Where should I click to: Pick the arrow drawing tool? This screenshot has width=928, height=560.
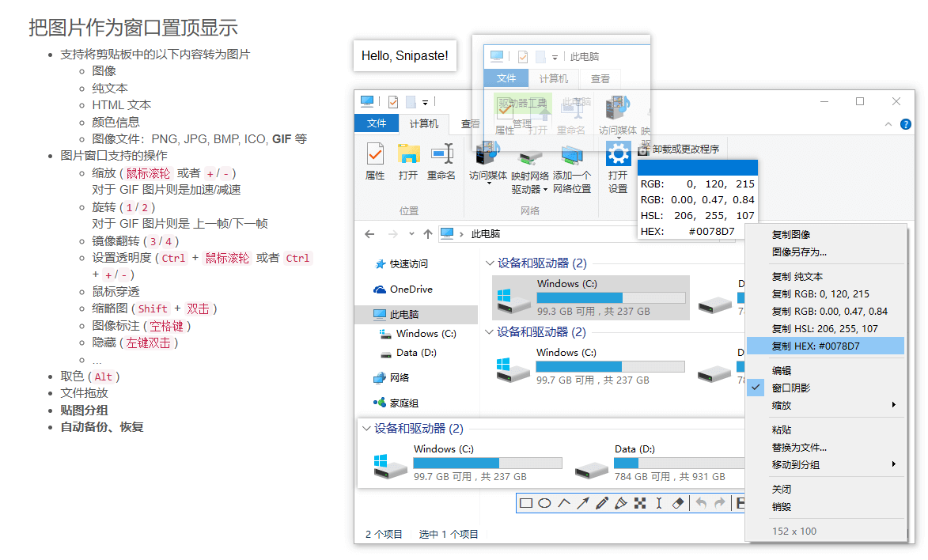(583, 503)
